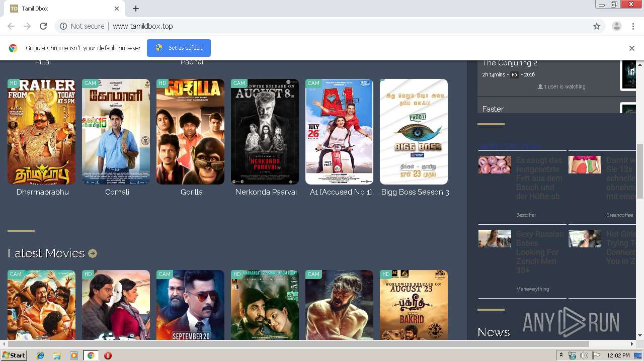Click the Dharmaprabhu title link

pyautogui.click(x=43, y=192)
